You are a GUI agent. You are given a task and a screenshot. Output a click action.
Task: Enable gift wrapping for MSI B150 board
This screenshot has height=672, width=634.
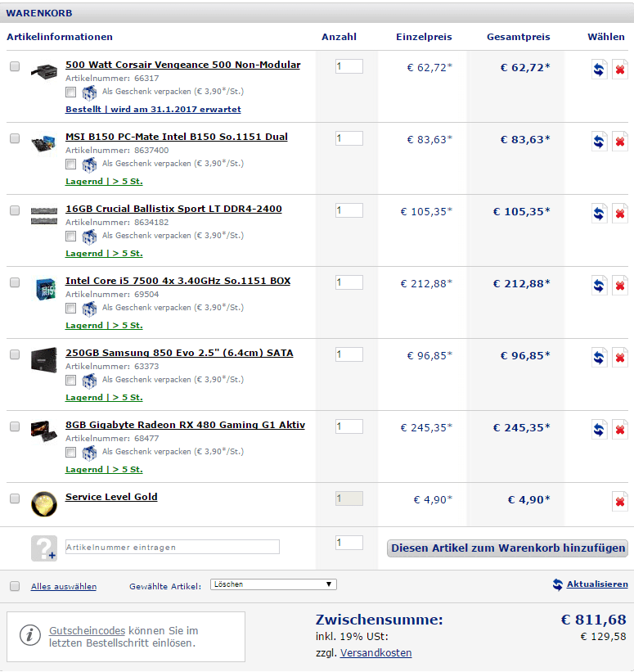[x=70, y=164]
